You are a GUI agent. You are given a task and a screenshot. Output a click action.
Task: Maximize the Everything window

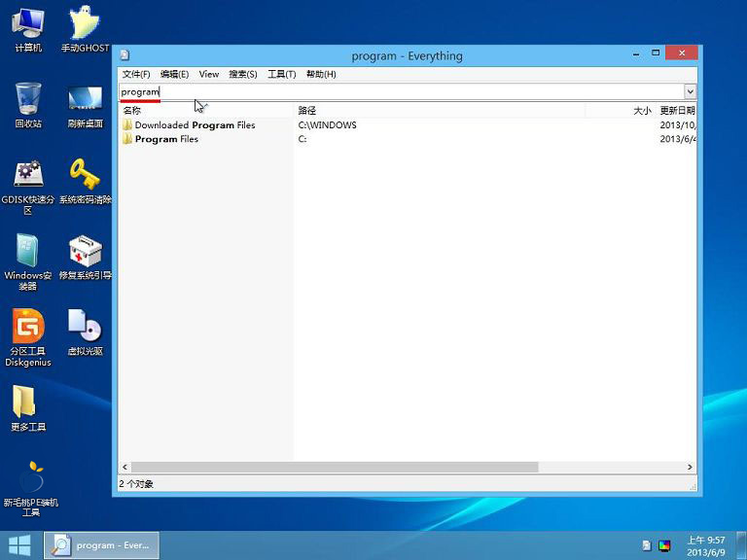[656, 52]
